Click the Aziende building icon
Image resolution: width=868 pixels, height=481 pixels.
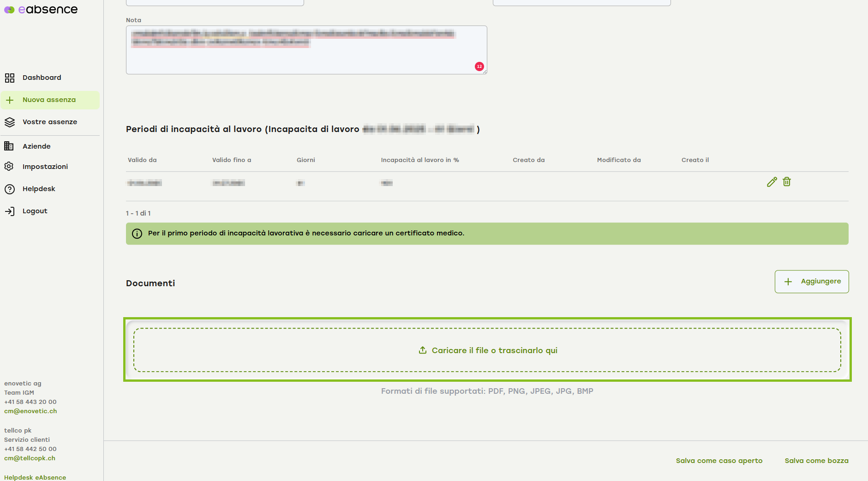point(9,146)
